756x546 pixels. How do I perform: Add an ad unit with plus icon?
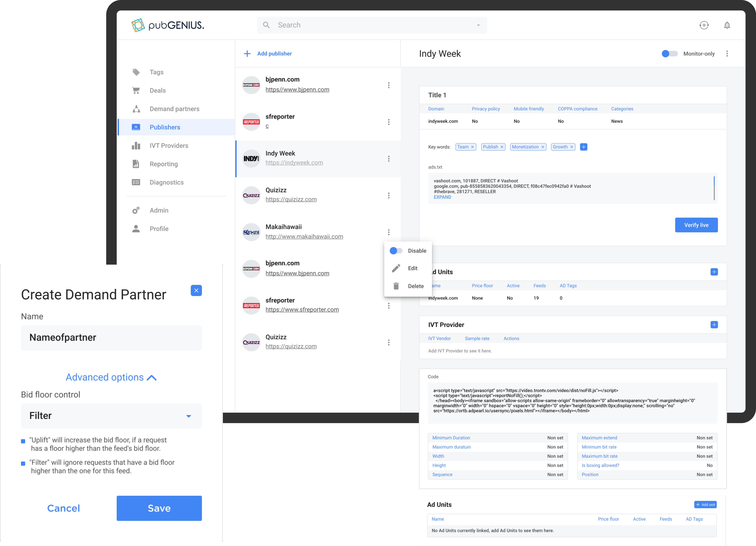click(714, 272)
